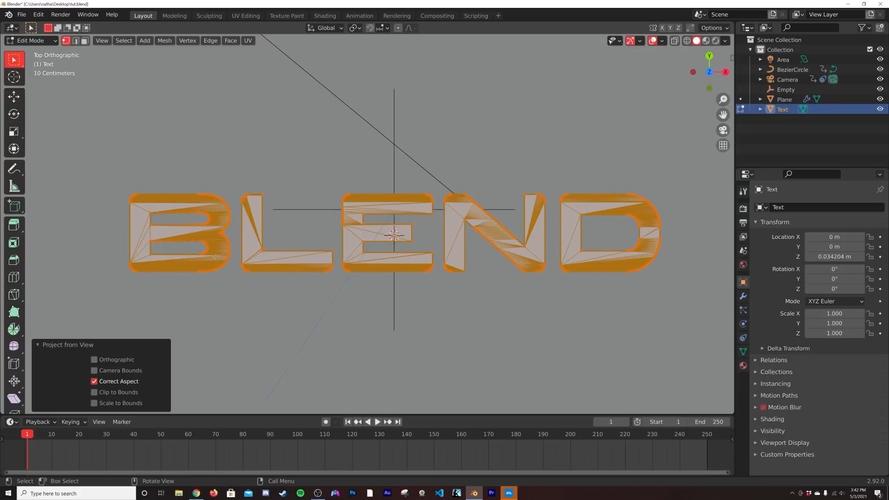
Task: Open the Render menu
Action: tap(61, 15)
